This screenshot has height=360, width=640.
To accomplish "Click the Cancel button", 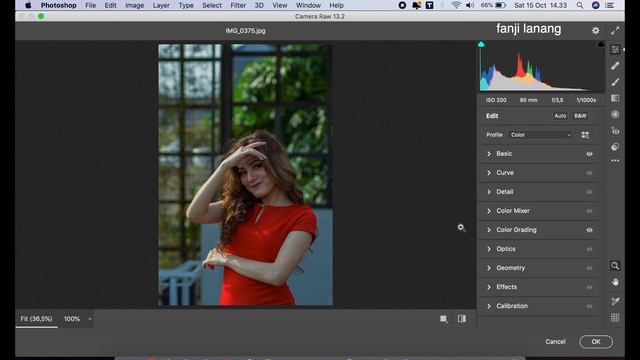I will pyautogui.click(x=556, y=342).
